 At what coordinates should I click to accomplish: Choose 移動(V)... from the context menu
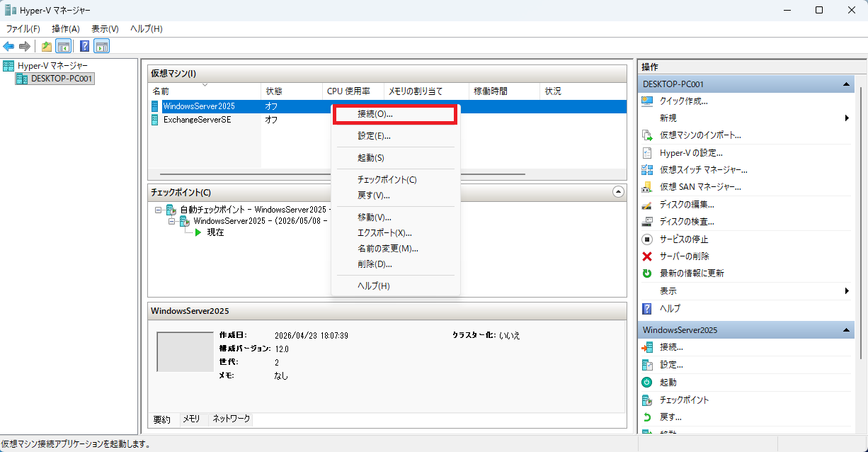[x=396, y=217]
